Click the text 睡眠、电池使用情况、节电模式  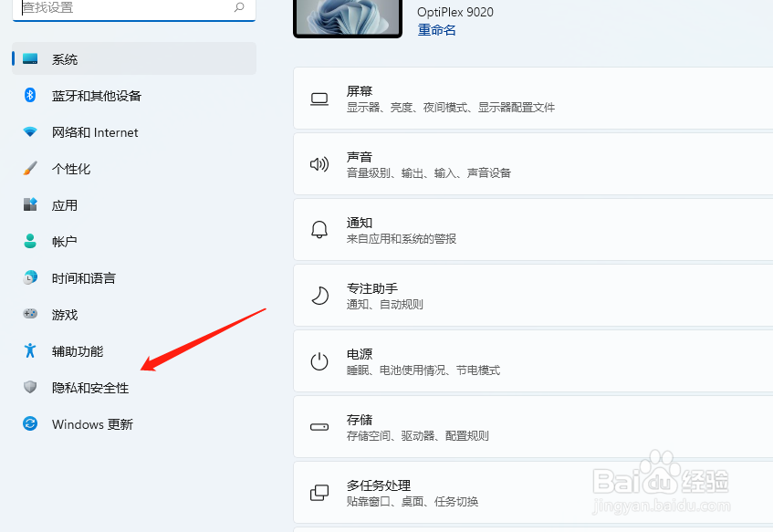pos(423,370)
